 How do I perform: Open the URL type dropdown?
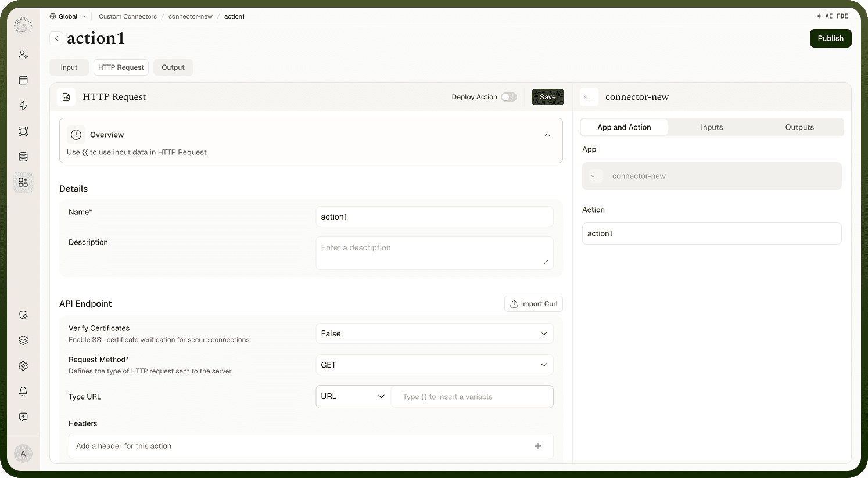(353, 397)
